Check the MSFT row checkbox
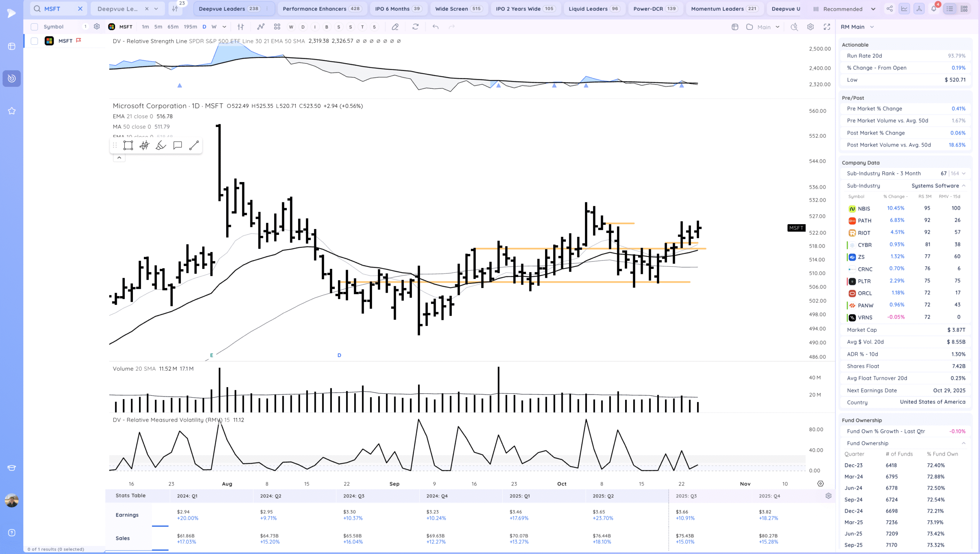980x554 pixels. (x=34, y=41)
